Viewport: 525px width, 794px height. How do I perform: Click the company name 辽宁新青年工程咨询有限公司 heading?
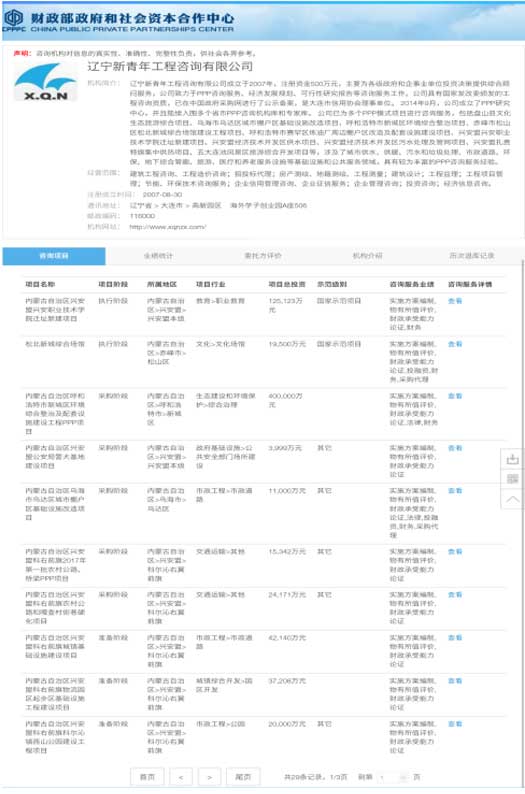(170, 66)
